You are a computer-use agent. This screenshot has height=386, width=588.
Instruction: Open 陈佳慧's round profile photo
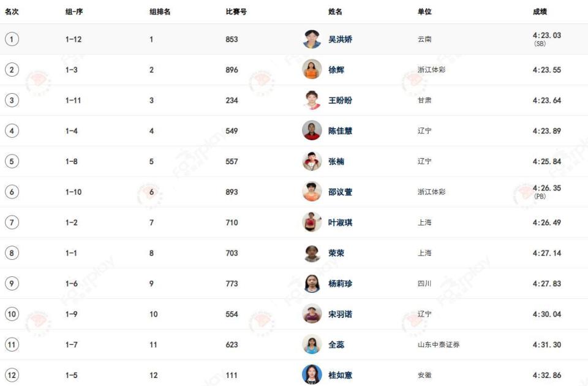[312, 131]
